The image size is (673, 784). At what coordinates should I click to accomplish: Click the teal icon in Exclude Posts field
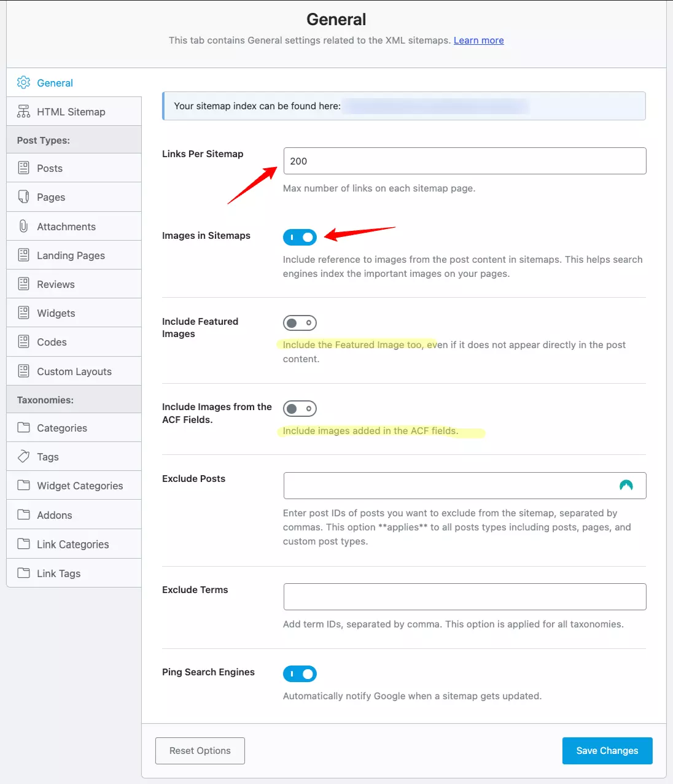tap(626, 486)
